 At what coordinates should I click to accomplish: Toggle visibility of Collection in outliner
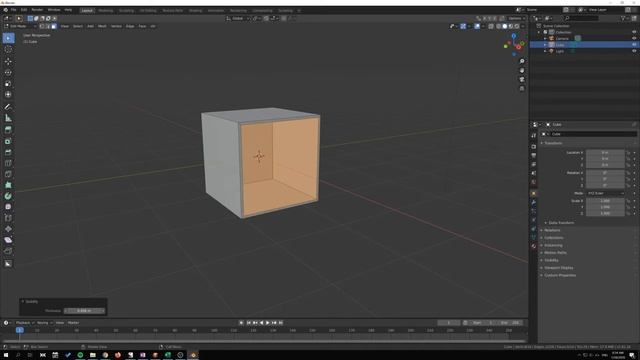[x=634, y=32]
